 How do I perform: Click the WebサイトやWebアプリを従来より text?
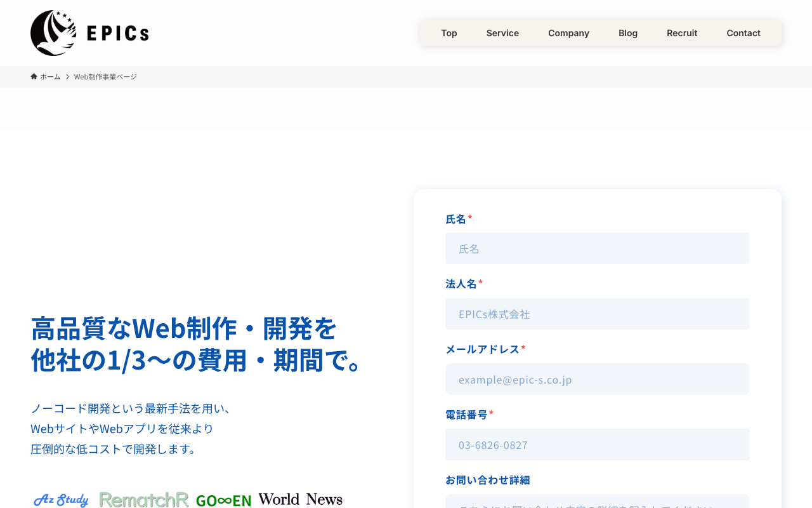[122, 429]
